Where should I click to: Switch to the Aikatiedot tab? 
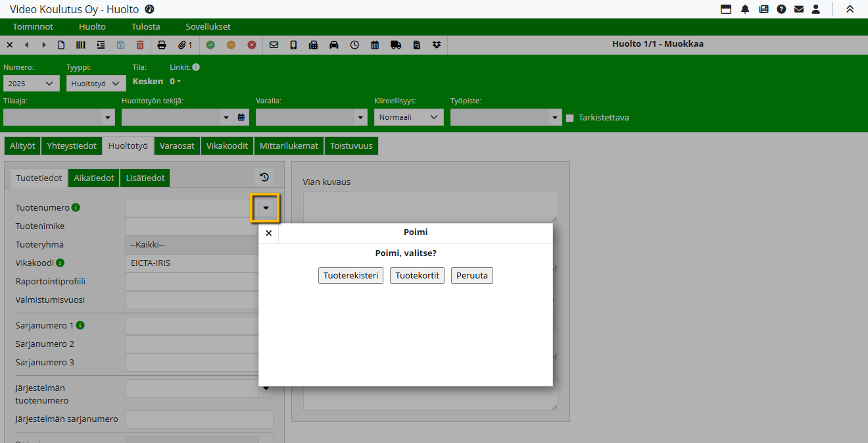click(94, 178)
